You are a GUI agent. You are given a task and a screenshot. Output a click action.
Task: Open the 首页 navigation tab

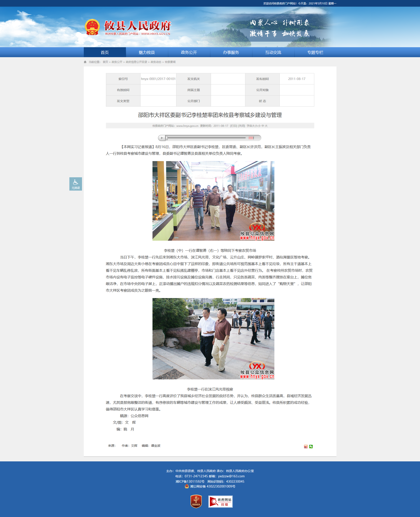[x=105, y=52]
